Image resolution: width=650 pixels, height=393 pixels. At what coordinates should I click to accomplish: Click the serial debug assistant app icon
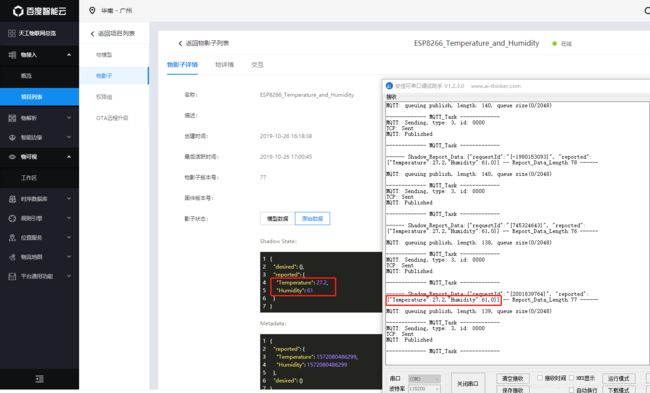click(x=389, y=86)
